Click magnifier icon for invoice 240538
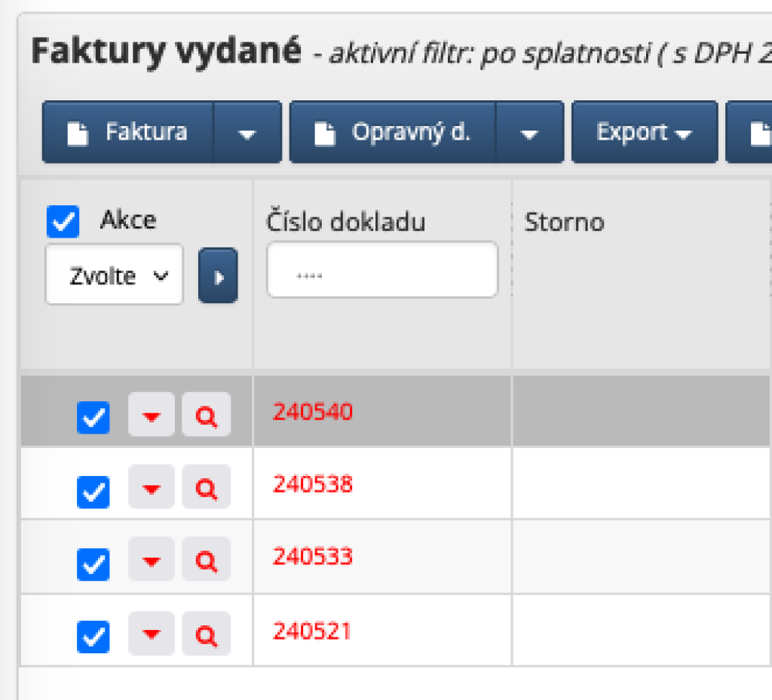772x700 pixels. tap(206, 487)
